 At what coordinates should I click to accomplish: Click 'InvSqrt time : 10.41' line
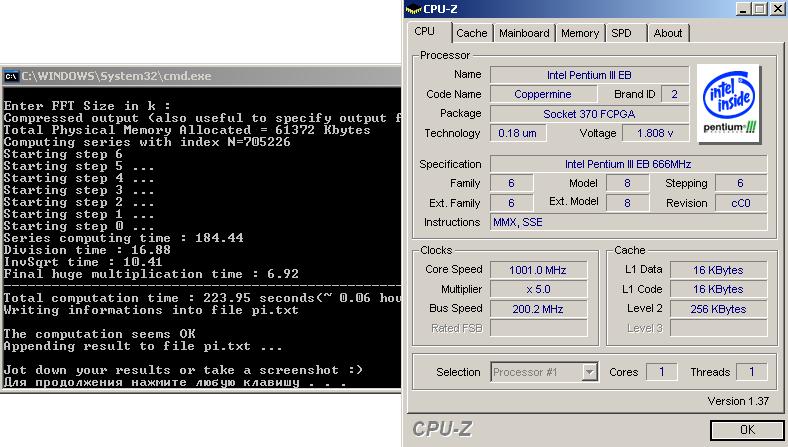click(83, 262)
